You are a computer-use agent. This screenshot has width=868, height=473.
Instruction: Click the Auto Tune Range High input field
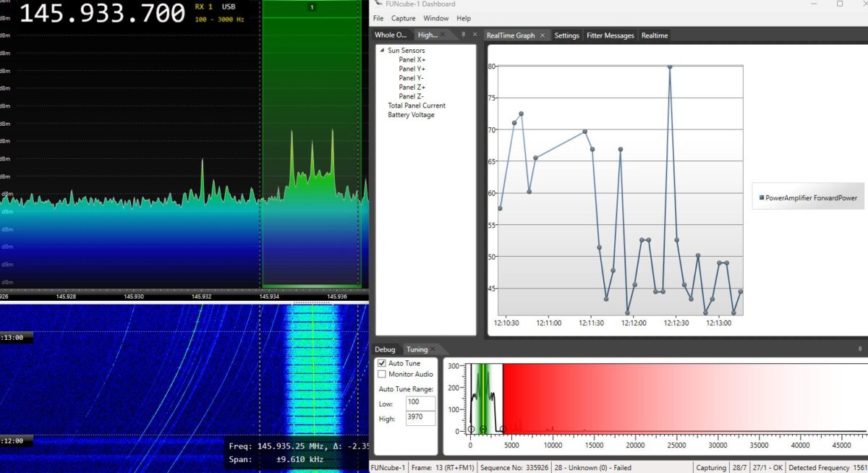[x=420, y=418]
